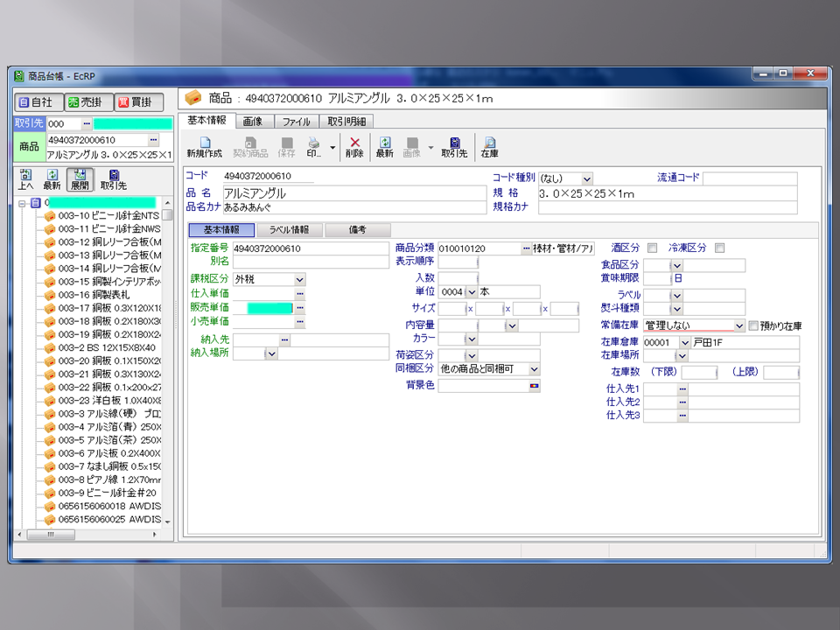
Task: Click the 流通コード input field
Action: point(750,178)
